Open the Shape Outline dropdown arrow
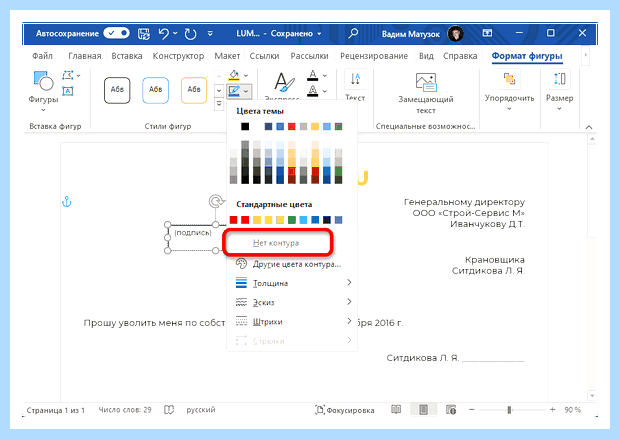This screenshot has height=439, width=620. 246,91
